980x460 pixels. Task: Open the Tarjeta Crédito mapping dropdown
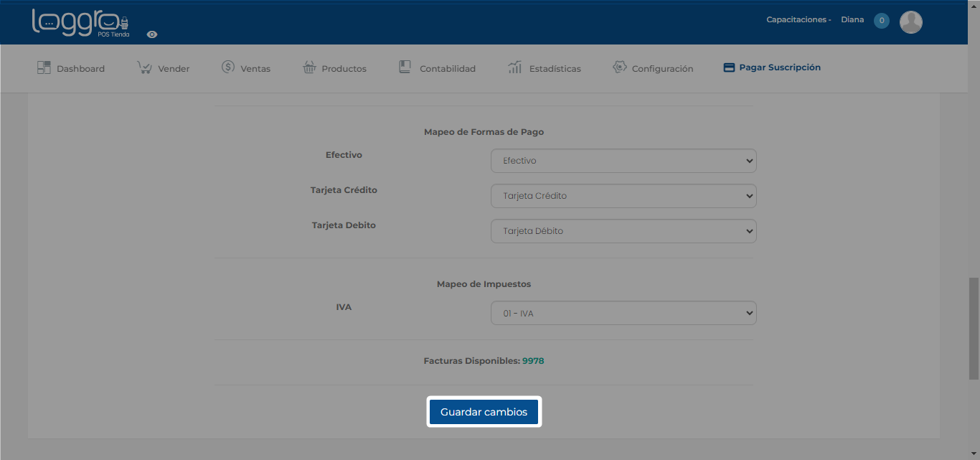[x=623, y=196]
